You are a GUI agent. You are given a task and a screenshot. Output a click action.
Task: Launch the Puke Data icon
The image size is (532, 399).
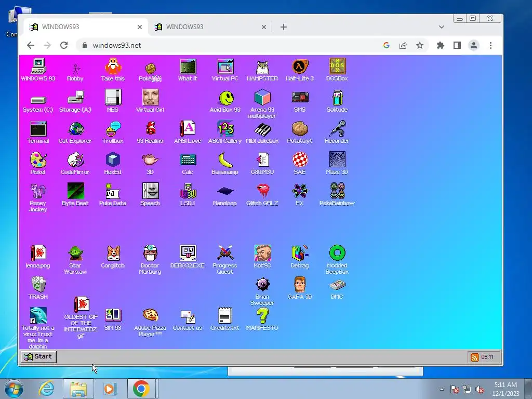point(113,191)
